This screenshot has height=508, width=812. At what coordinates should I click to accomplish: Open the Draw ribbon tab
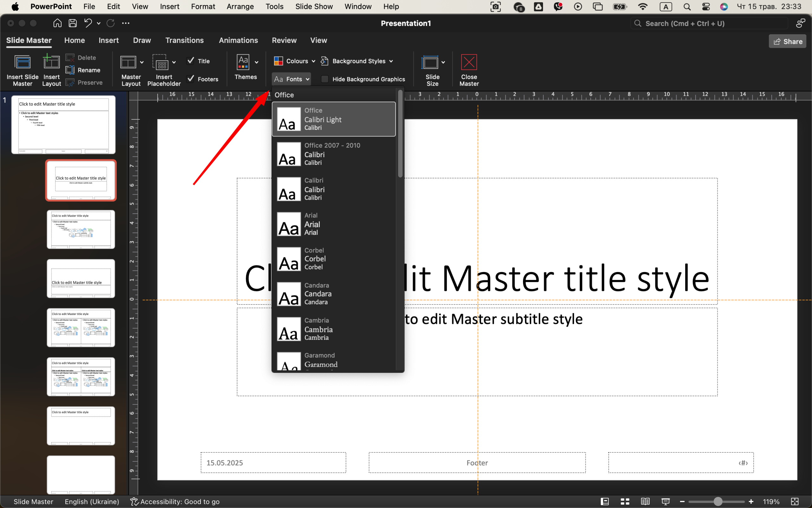[142, 40]
